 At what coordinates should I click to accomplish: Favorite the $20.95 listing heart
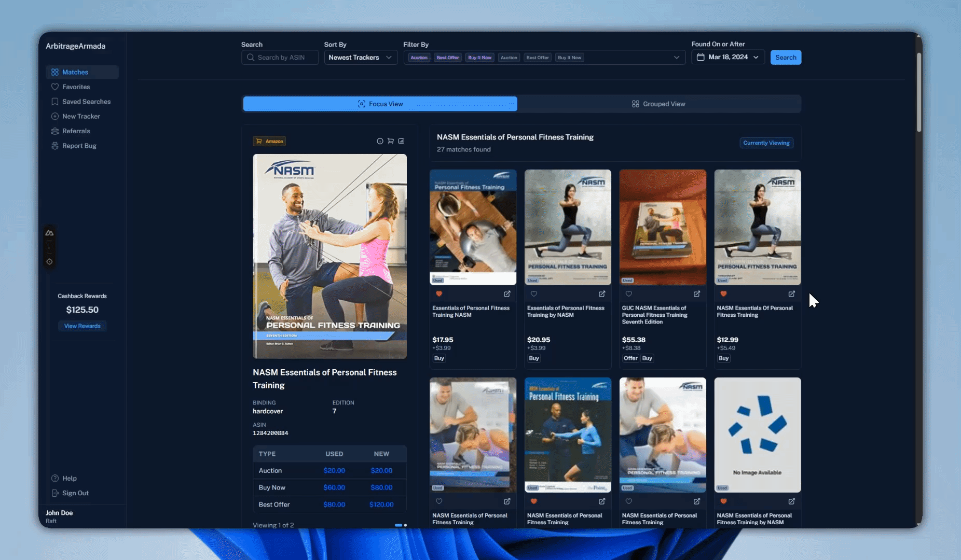point(533,294)
